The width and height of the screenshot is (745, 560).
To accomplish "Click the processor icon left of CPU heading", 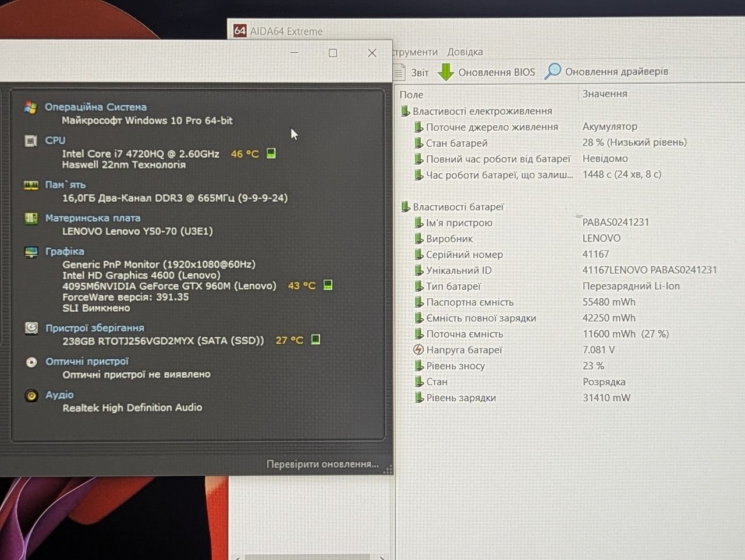I will click(x=31, y=141).
